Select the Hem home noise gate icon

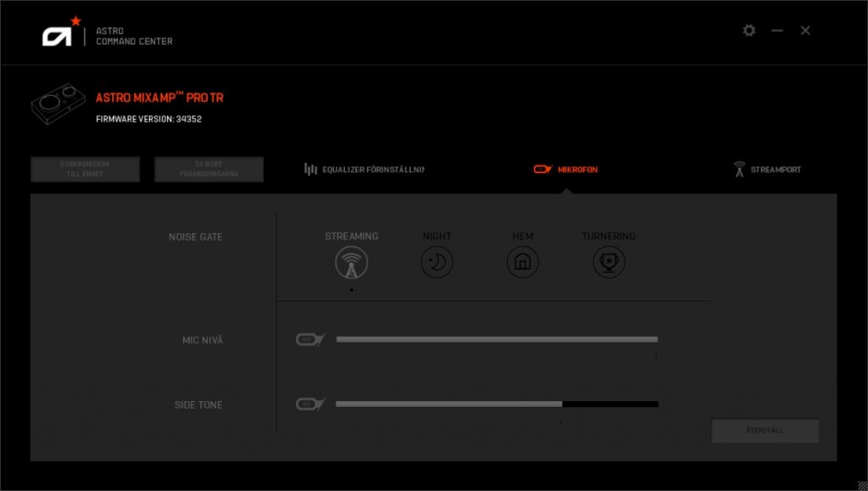coord(522,262)
